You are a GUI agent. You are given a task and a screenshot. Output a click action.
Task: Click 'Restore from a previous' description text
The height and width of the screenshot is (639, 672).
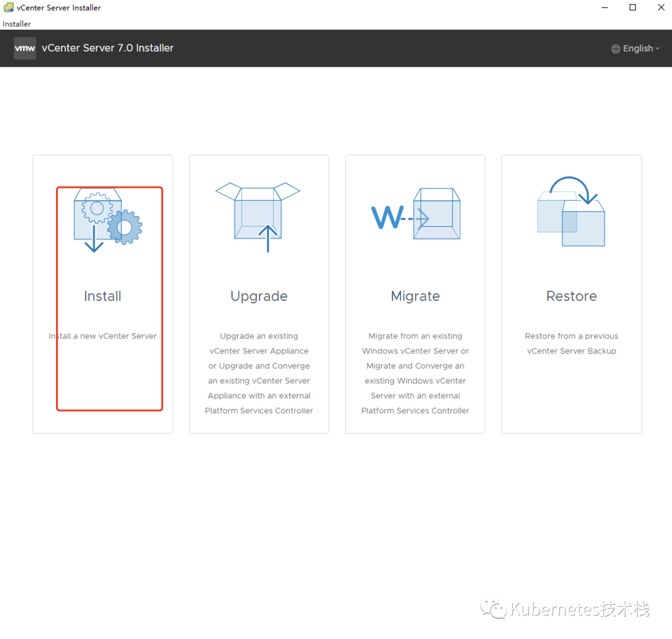(x=571, y=336)
